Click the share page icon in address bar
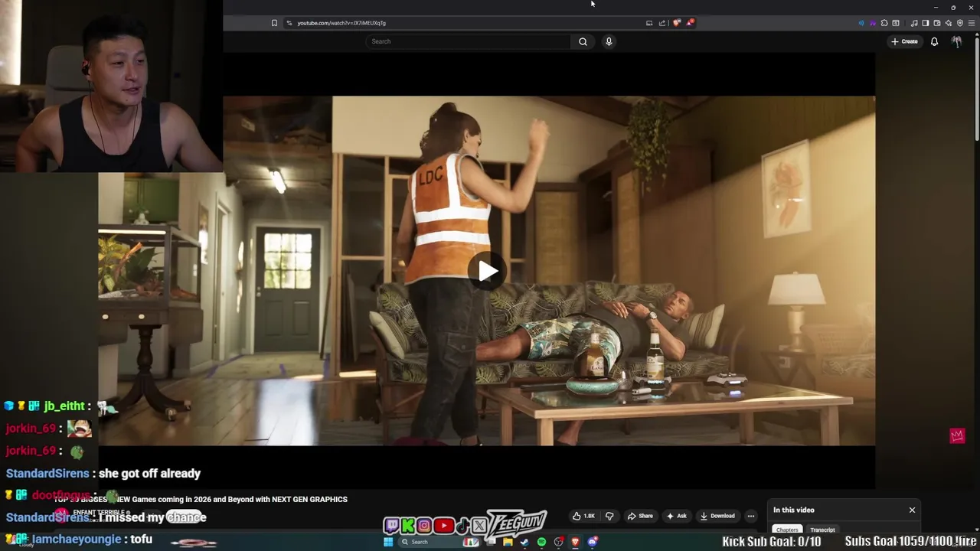 662,23
